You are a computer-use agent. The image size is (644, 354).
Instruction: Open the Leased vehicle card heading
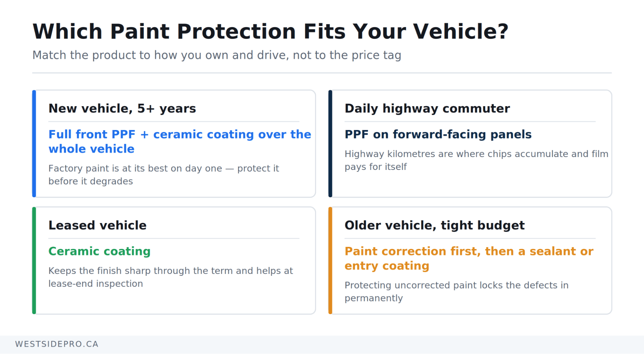point(97,225)
